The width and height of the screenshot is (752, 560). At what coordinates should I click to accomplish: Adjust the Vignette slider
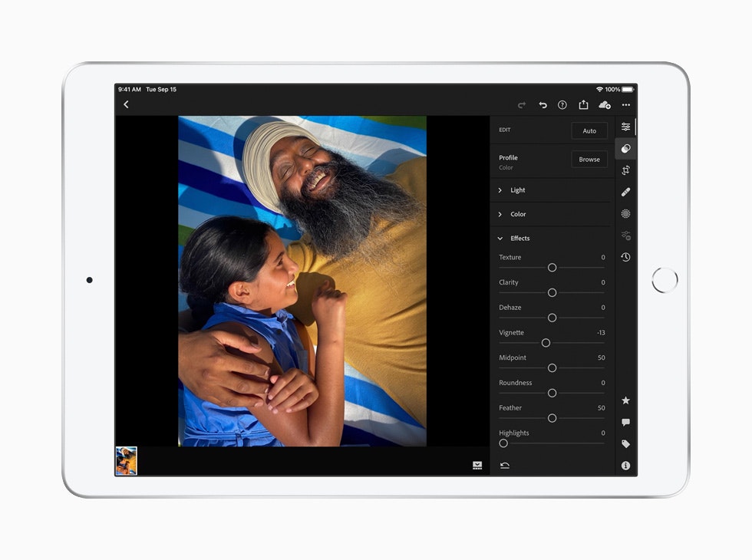[x=546, y=343]
